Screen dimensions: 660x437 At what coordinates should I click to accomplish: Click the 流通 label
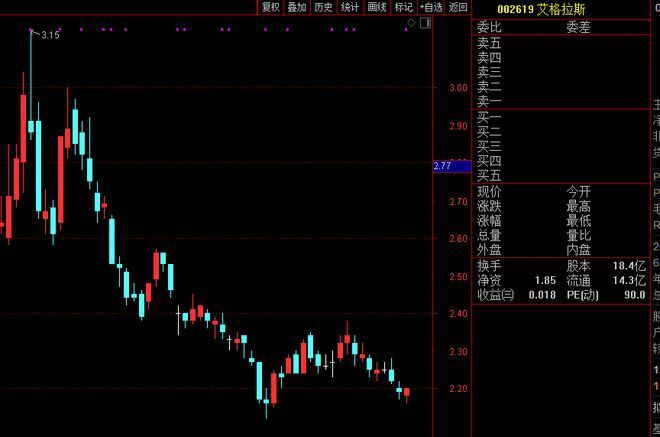point(578,280)
